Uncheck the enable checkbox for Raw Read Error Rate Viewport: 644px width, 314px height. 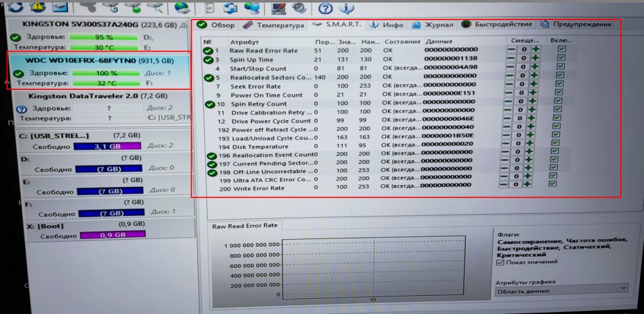coord(562,50)
